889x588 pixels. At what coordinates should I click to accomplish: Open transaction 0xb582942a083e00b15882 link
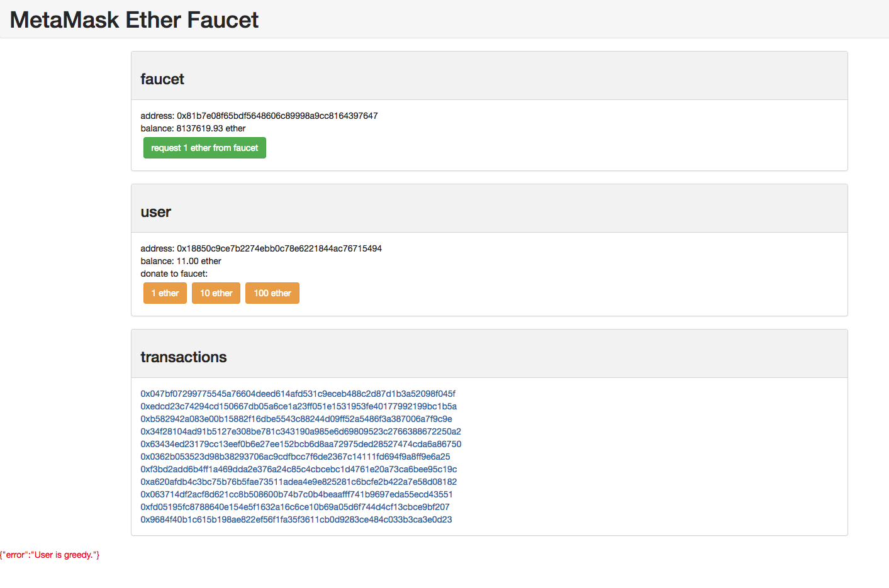point(296,419)
